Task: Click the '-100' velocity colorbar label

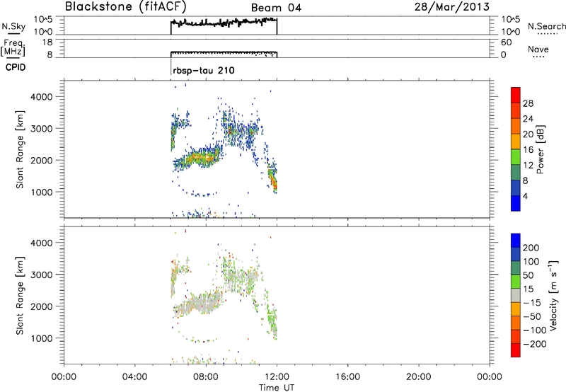Action: click(x=534, y=330)
